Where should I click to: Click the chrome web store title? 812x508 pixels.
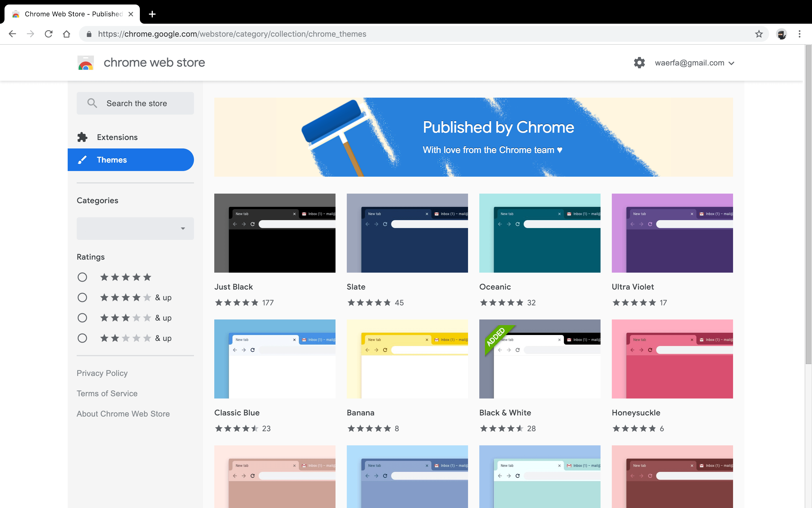pos(154,63)
